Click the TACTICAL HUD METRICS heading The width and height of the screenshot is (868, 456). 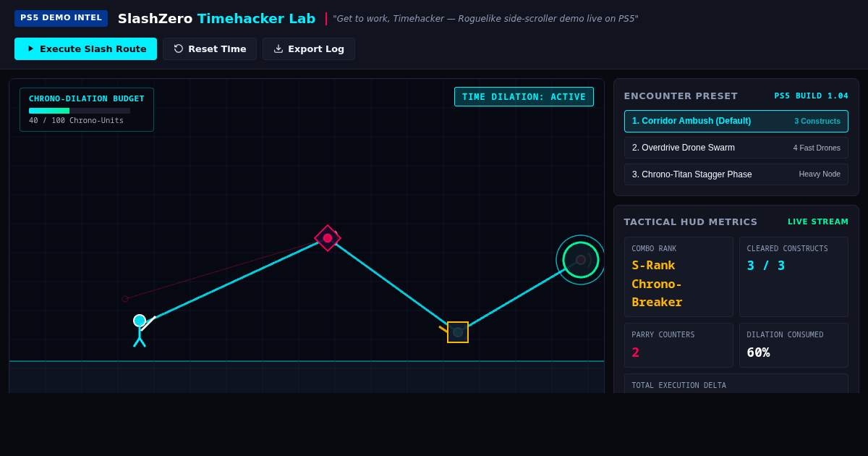coord(691,221)
